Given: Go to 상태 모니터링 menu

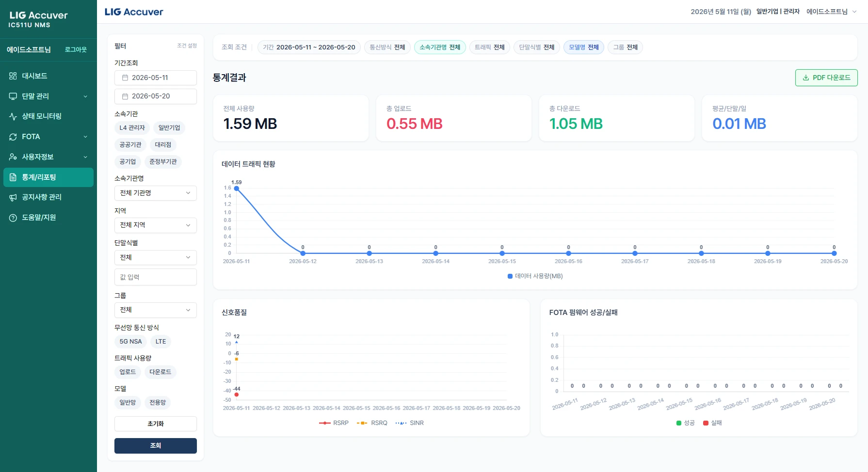Looking at the screenshot, I should coord(48,116).
